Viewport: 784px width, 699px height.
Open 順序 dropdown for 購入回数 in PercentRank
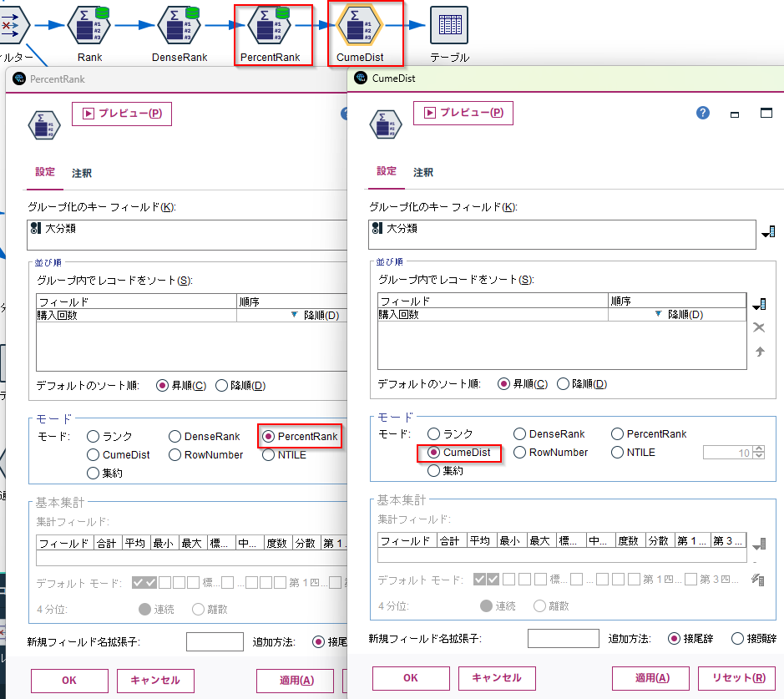point(294,315)
